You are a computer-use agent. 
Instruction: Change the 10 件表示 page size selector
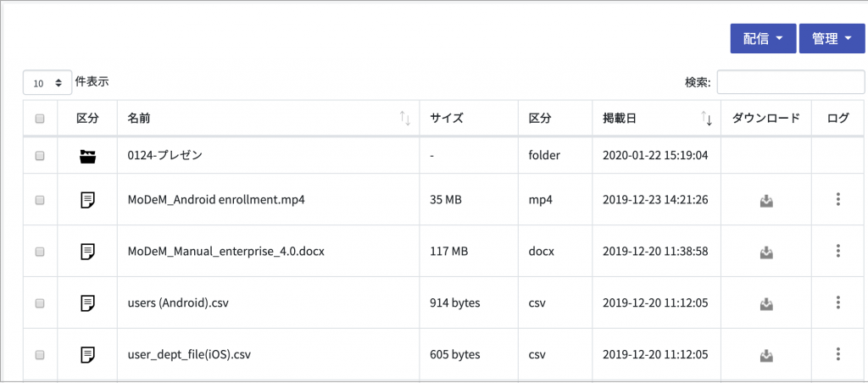point(47,83)
